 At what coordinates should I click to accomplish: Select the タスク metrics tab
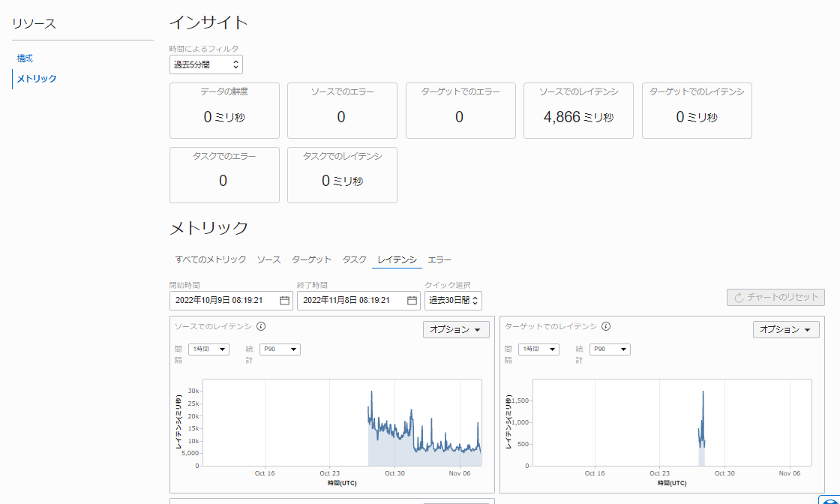click(x=354, y=259)
